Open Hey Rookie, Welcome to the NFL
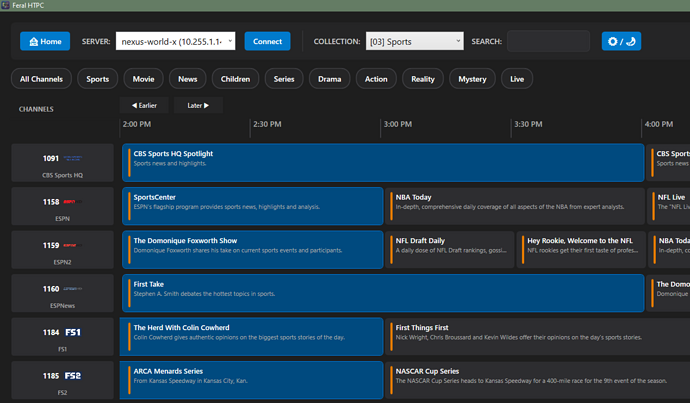 [x=581, y=250]
